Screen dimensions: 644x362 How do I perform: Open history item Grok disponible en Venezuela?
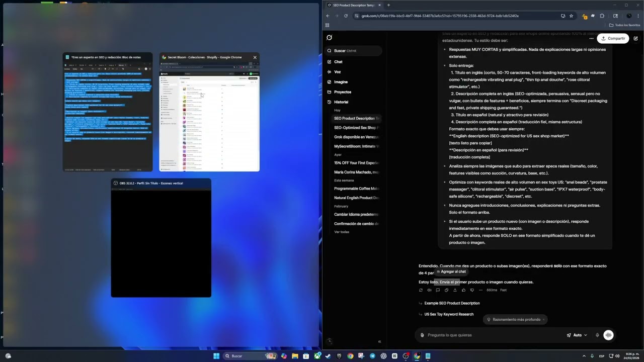pyautogui.click(x=356, y=137)
